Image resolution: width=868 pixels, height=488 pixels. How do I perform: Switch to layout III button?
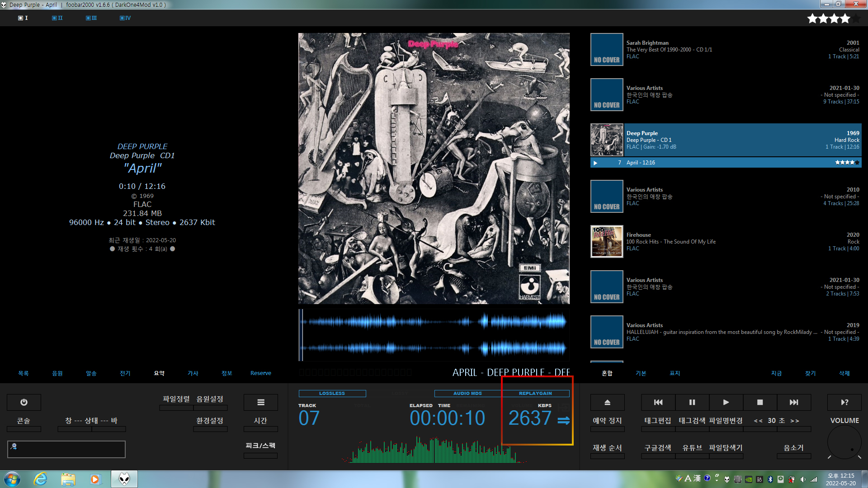pos(91,18)
